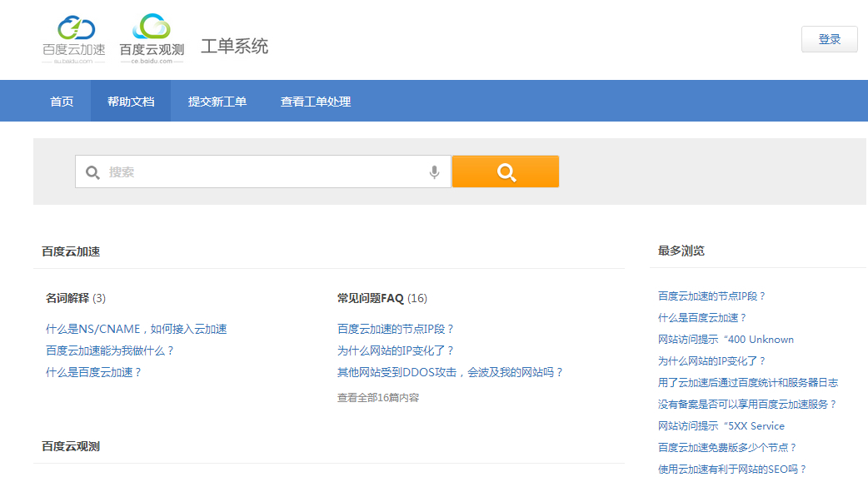Open 百度云加速免费版多少个节点？ link
This screenshot has width=868, height=477.
pos(727,447)
